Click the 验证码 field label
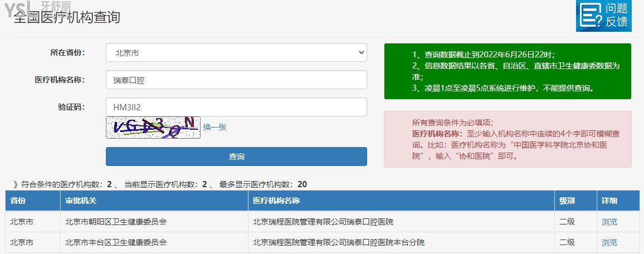 (71, 107)
